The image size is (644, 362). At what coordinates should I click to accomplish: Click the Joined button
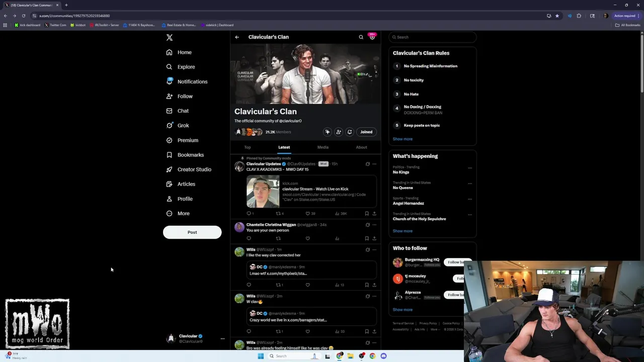[366, 132]
